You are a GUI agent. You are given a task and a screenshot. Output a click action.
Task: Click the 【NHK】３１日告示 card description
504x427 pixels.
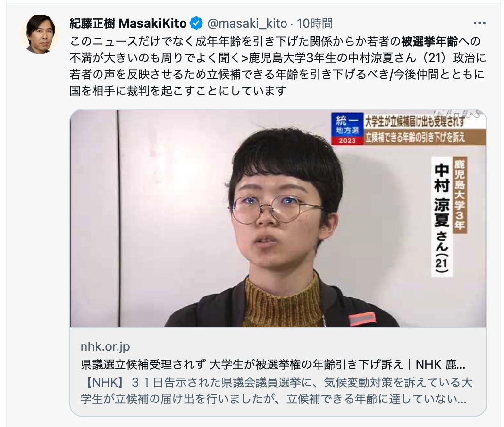click(276, 391)
